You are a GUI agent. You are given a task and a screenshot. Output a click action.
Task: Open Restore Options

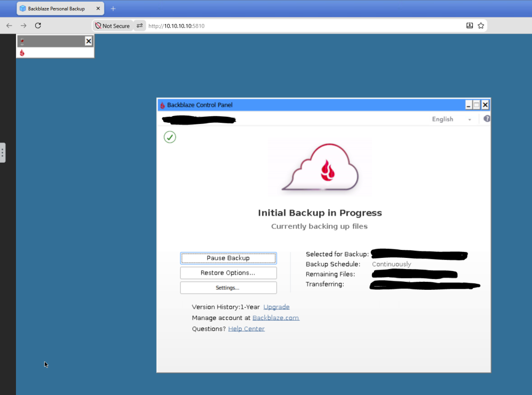click(228, 273)
